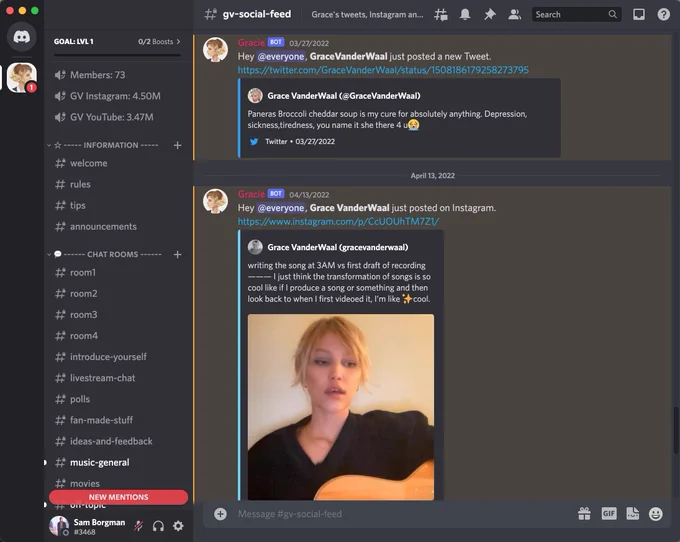680x542 pixels.
Task: Open threads icon in channel header
Action: (441, 14)
